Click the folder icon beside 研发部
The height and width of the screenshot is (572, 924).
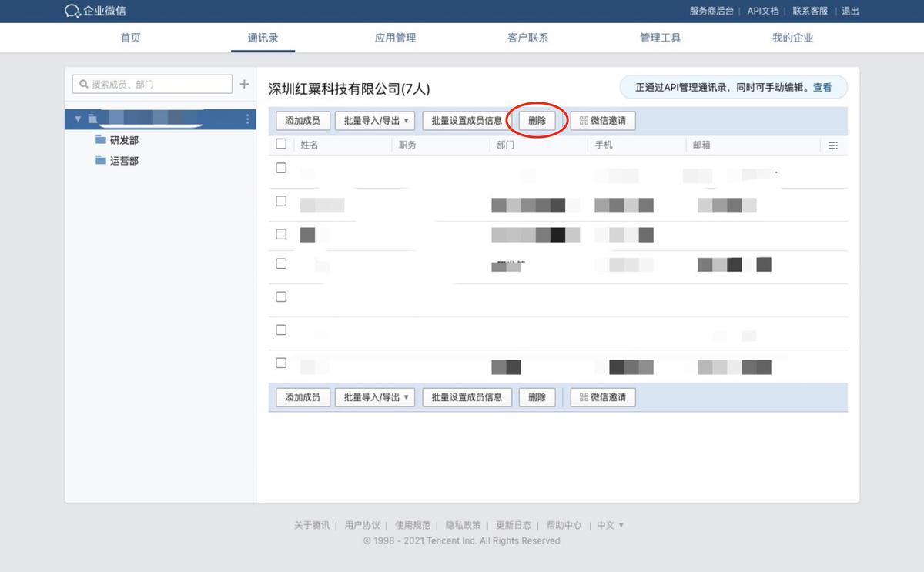coord(101,139)
